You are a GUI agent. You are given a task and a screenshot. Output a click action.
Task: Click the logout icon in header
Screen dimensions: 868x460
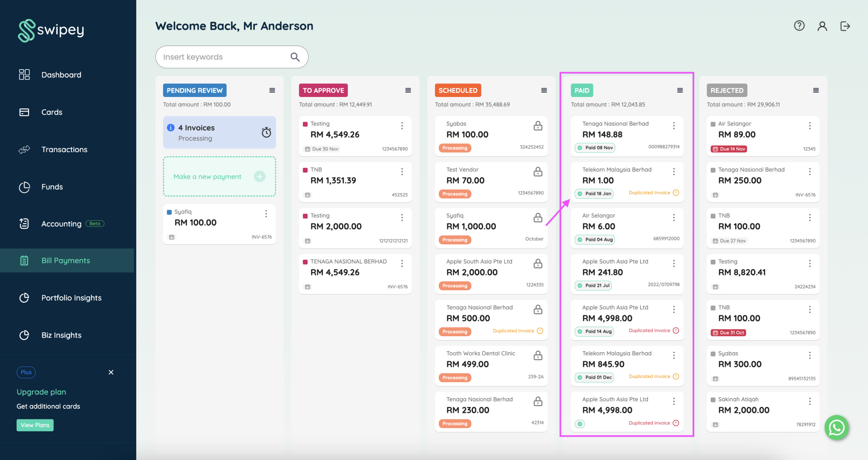coord(845,26)
